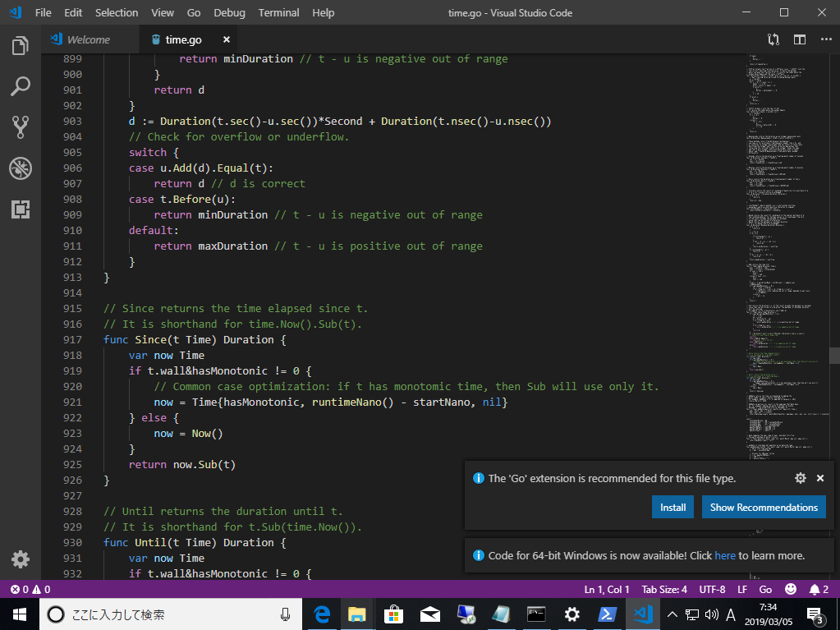Image resolution: width=840 pixels, height=630 pixels.
Task: Open Command Prompt from taskbar
Action: click(x=536, y=614)
